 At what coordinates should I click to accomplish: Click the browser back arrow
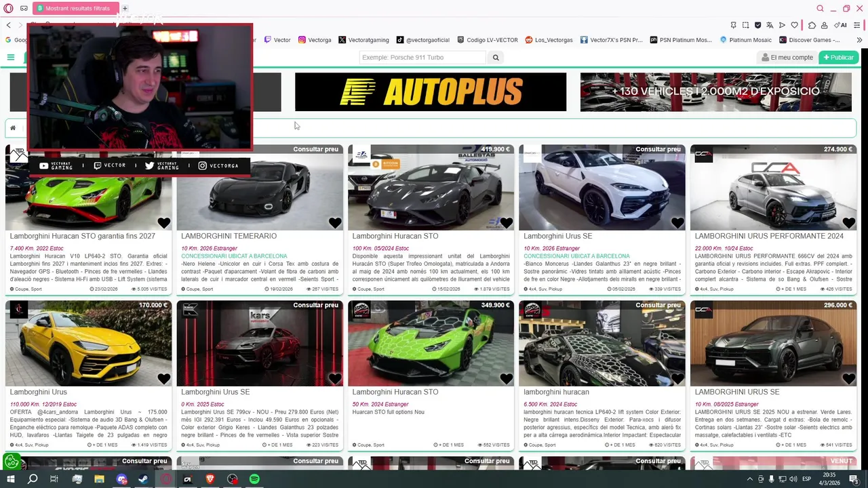click(x=8, y=25)
